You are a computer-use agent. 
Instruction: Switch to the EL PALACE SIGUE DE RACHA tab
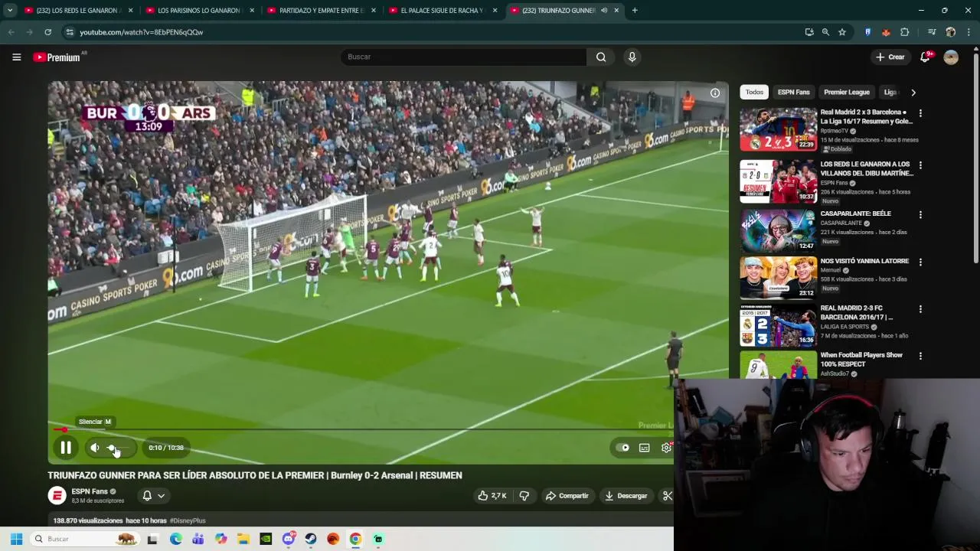click(443, 11)
